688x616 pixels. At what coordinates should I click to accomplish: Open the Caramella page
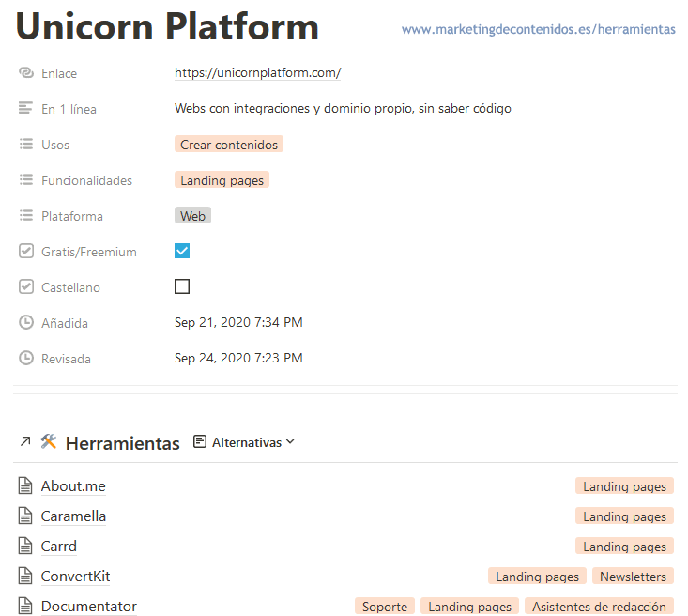click(73, 516)
